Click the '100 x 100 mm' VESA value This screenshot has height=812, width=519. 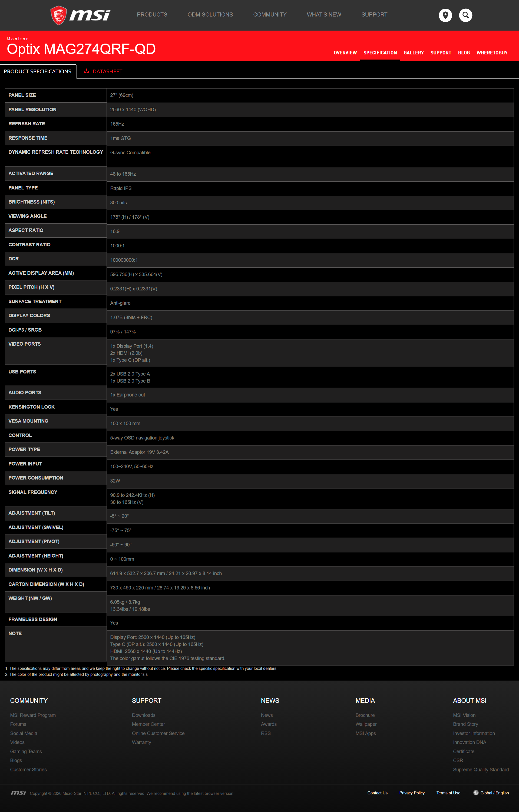[x=125, y=423]
